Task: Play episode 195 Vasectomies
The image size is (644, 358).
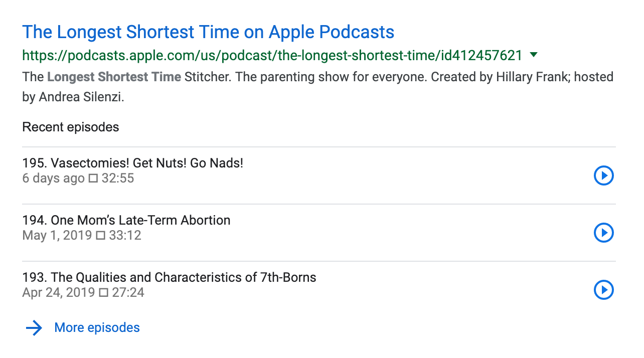Action: coord(604,175)
